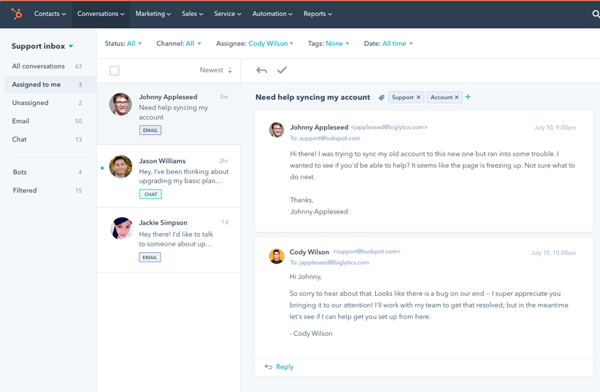
Task: Click Jason Williams' avatar in conversation list
Action: point(121,167)
